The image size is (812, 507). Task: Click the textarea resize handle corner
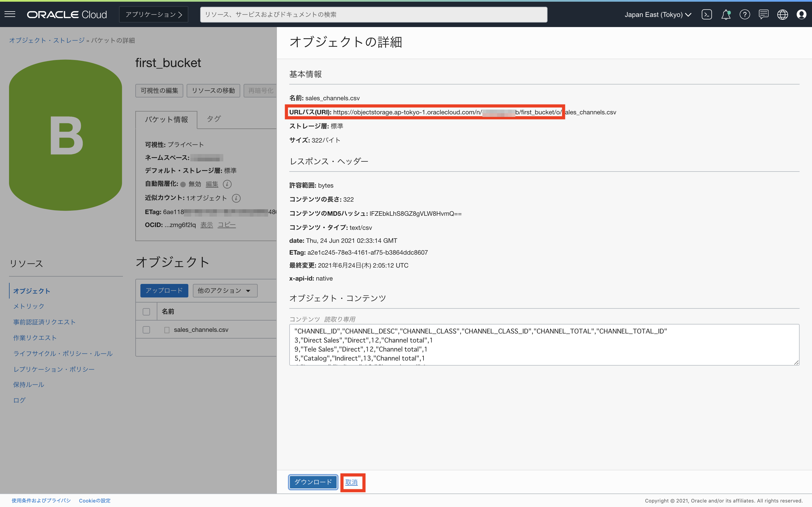[796, 362]
